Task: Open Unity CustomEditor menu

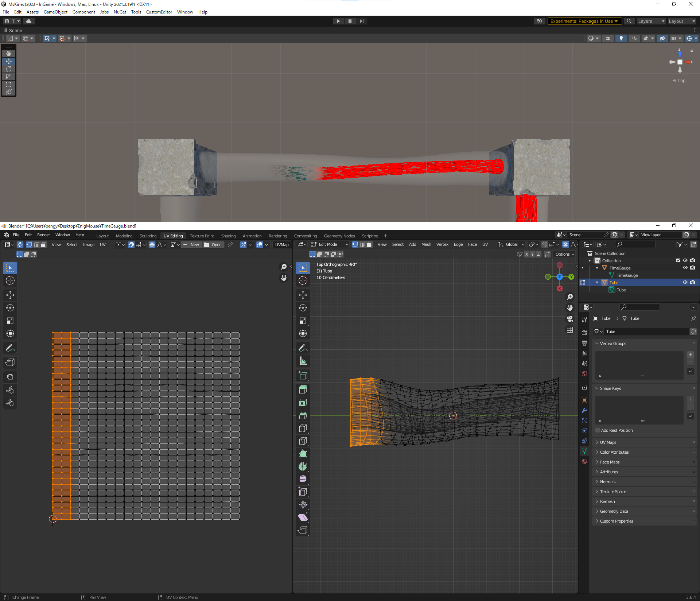Action: tap(159, 12)
